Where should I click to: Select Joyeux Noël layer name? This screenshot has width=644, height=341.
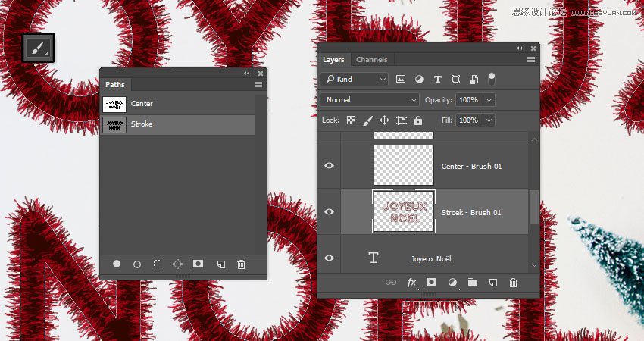[x=431, y=259]
